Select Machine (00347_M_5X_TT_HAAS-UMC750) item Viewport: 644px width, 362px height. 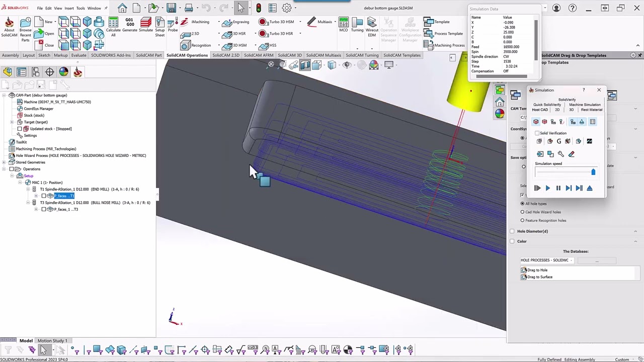point(54,102)
